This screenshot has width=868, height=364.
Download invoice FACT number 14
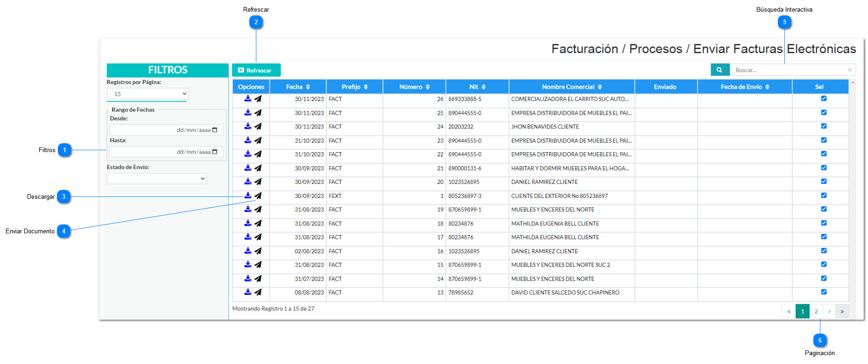point(248,279)
